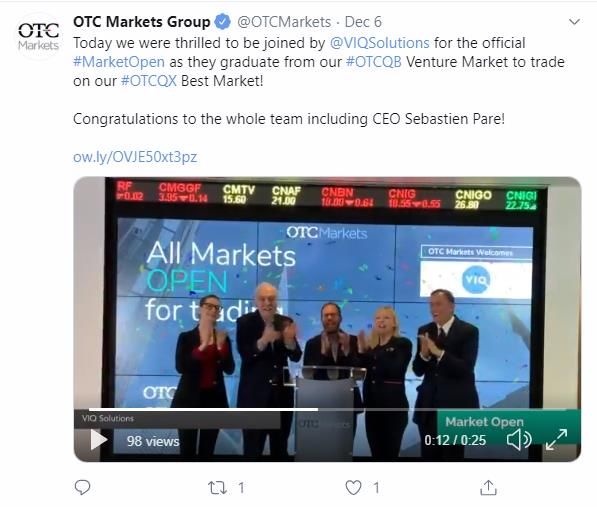Open the share tweet icon
The height and width of the screenshot is (507, 597).
click(488, 488)
